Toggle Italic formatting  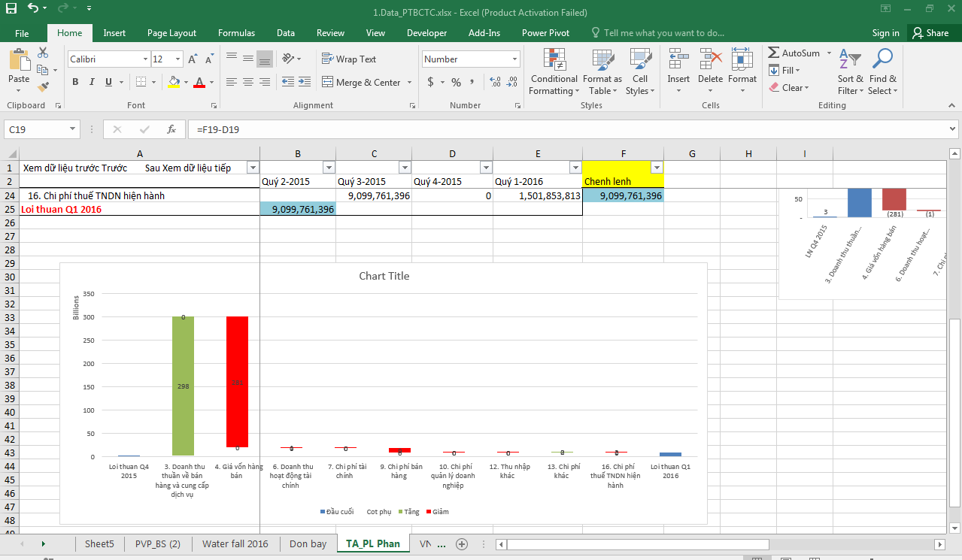[92, 82]
